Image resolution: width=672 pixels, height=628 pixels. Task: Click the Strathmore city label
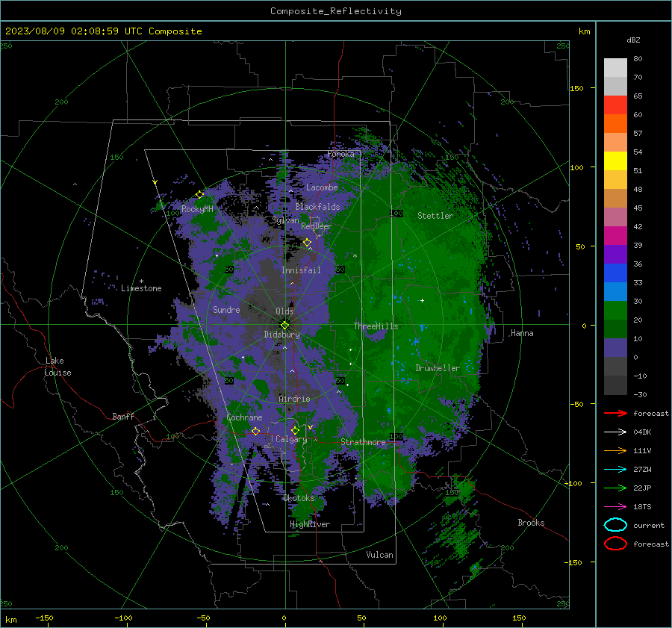tap(363, 442)
